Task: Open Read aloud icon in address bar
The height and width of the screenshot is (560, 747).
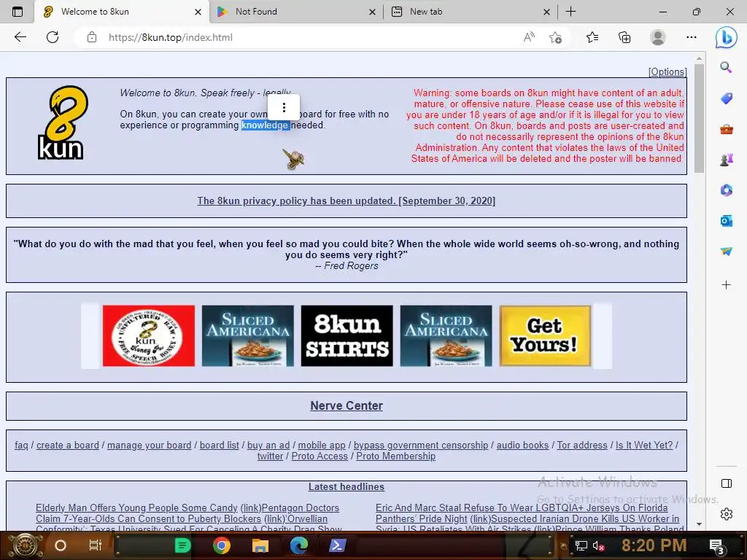Action: point(529,37)
